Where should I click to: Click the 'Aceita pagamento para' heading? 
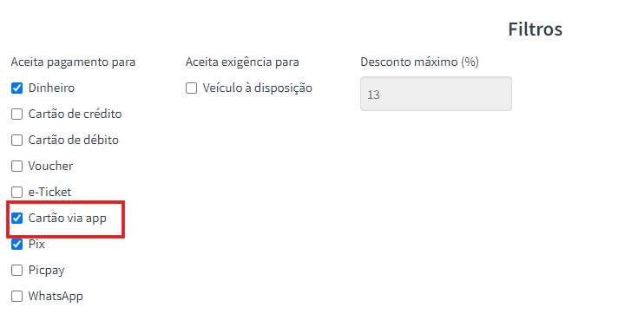click(x=73, y=62)
